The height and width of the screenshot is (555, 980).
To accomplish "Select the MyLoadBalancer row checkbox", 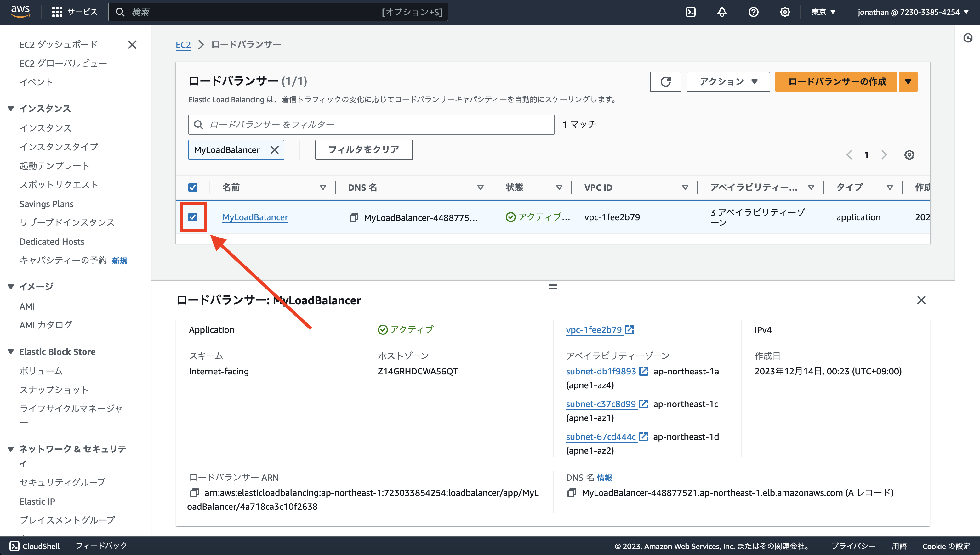I will click(193, 217).
